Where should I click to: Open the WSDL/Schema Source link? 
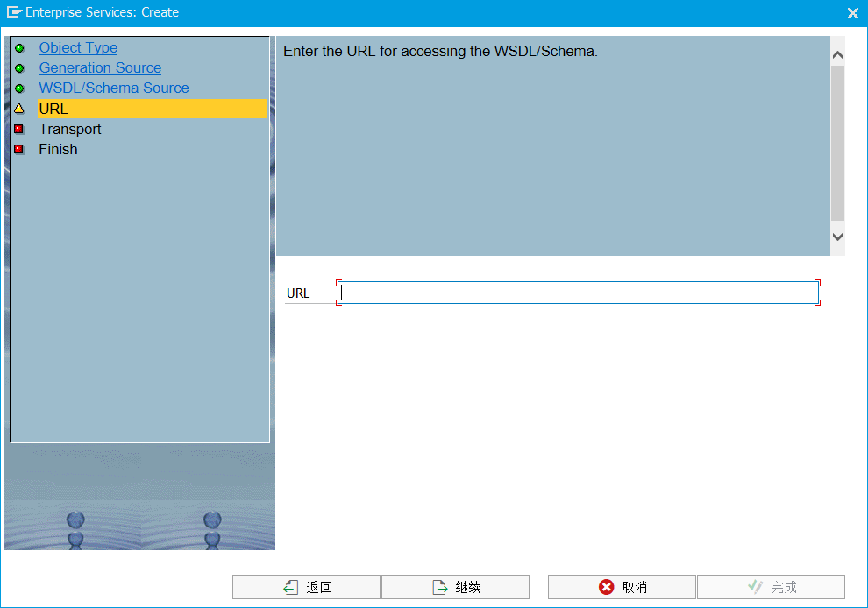pyautogui.click(x=113, y=88)
